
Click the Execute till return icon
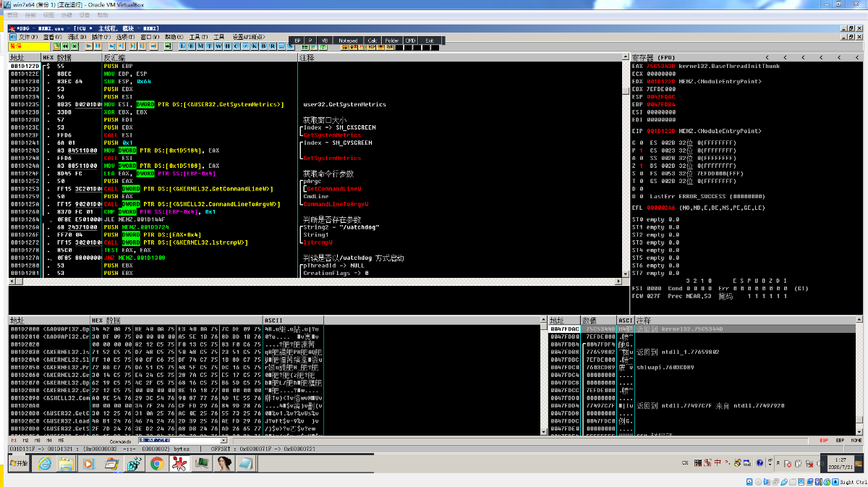tap(153, 46)
